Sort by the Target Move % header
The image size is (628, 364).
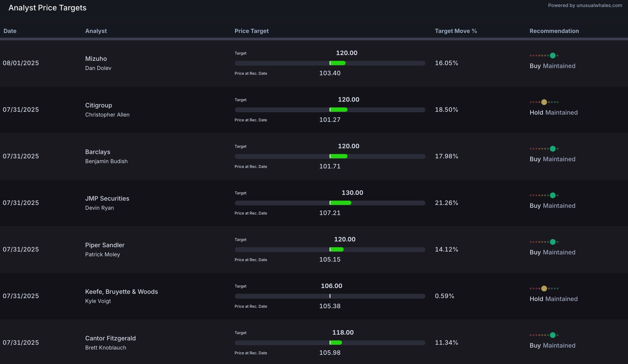(x=456, y=31)
